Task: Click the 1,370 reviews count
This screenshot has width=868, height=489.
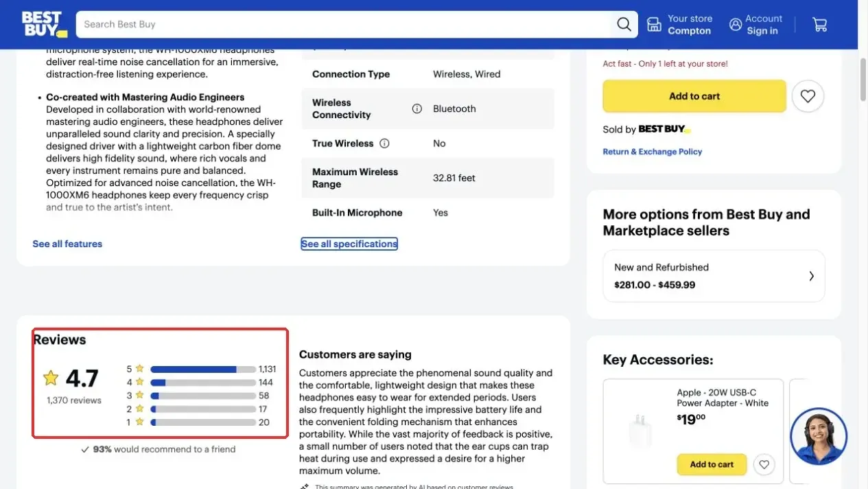Action: click(74, 400)
